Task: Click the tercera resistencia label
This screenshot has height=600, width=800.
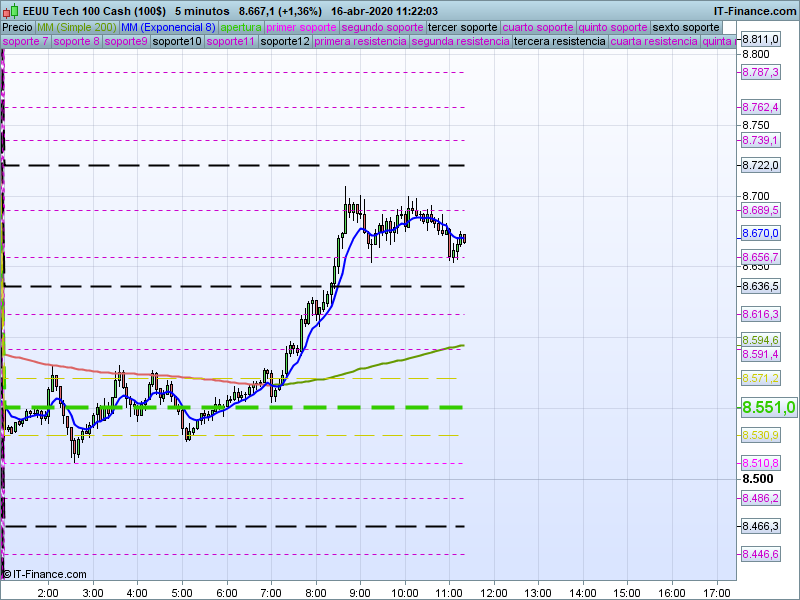Action: pyautogui.click(x=559, y=42)
